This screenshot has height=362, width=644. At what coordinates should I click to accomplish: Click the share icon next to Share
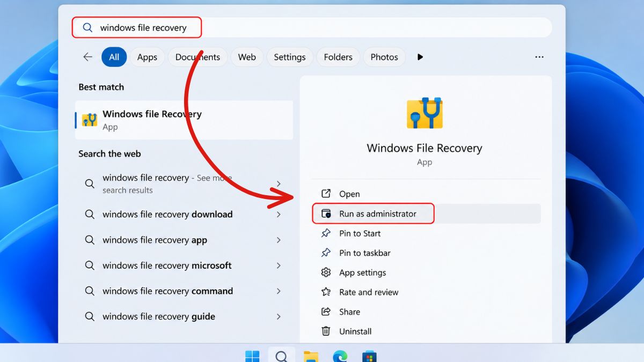pyautogui.click(x=326, y=312)
